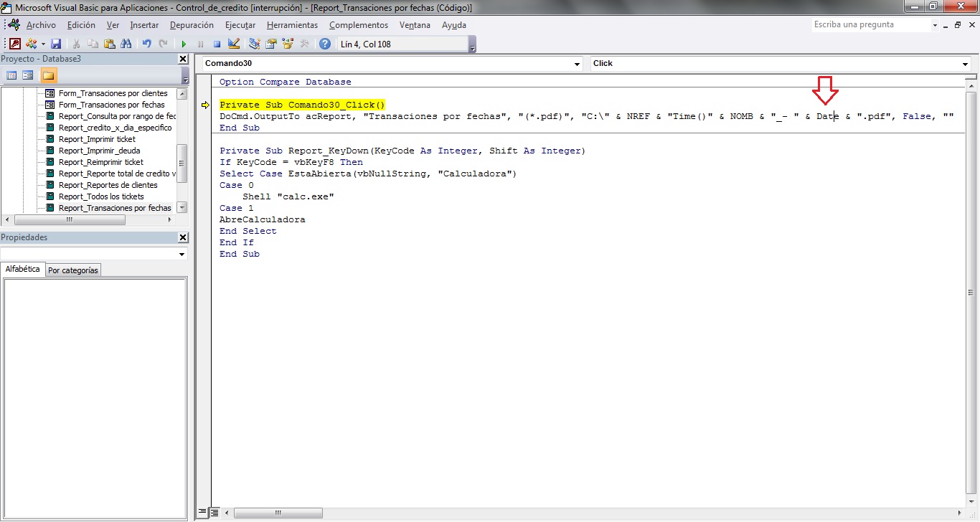This screenshot has height=522, width=980.
Task: Open the Insert Module icon dropdown arrow
Action: (x=43, y=44)
